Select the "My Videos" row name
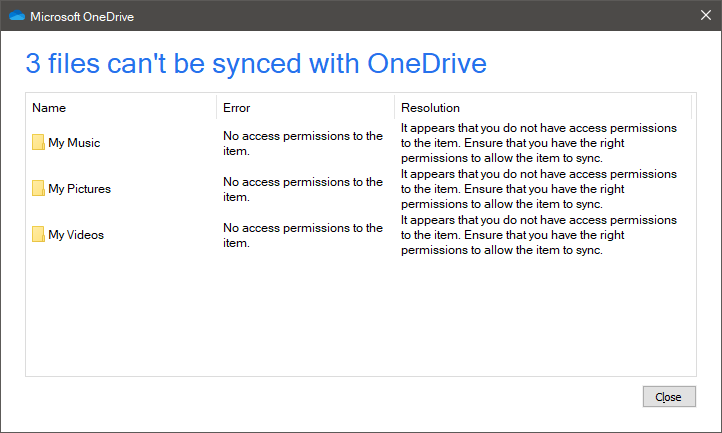 (76, 235)
